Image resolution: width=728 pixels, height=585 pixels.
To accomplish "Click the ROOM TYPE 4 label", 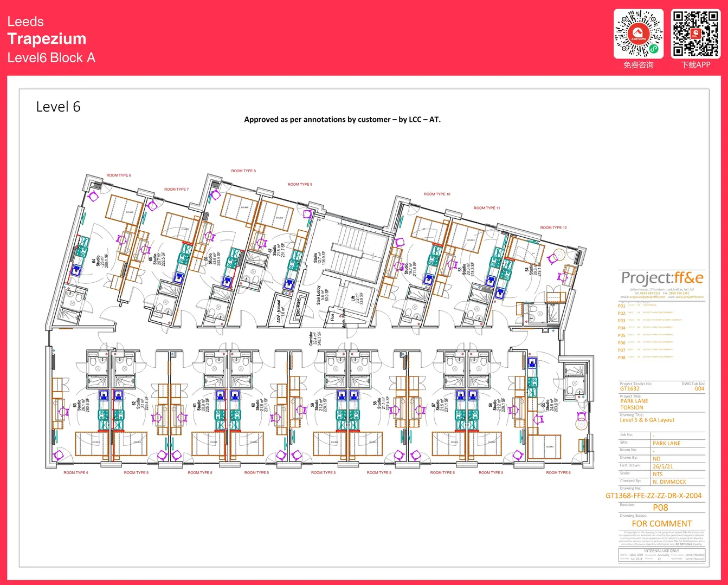I will tap(75, 473).
